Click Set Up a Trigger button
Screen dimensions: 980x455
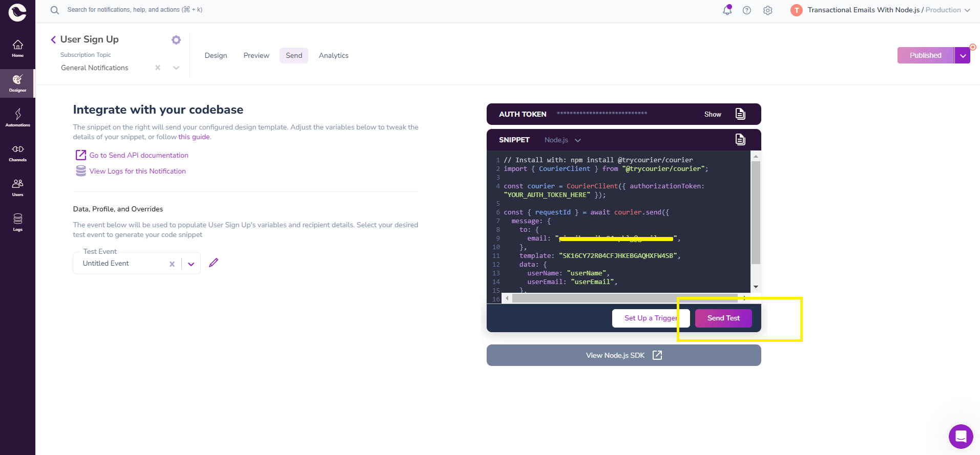(651, 318)
